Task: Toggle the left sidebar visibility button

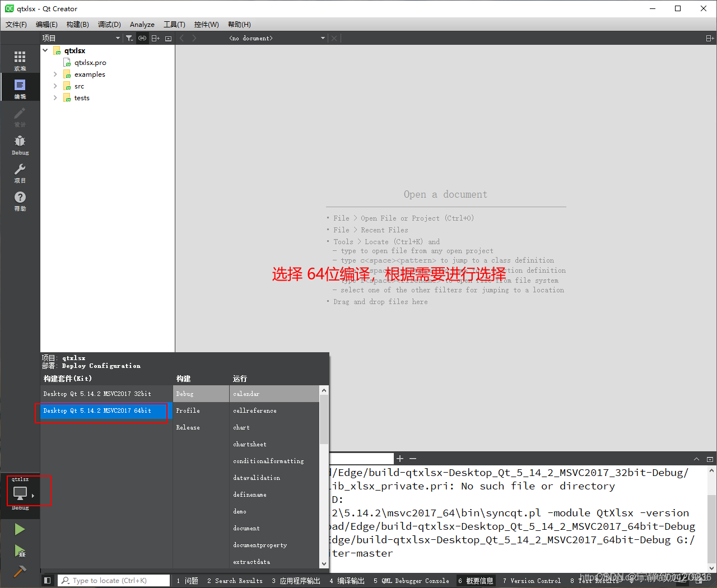Action: pos(48,581)
